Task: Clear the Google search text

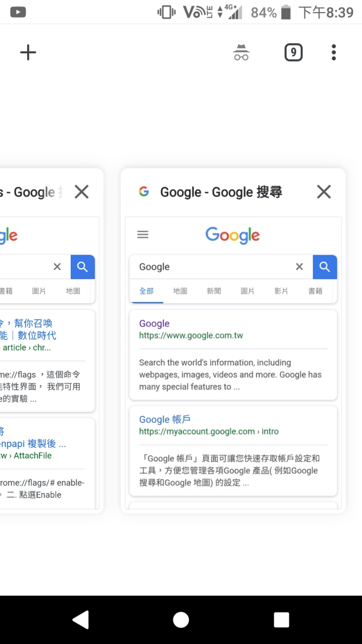Action: (x=299, y=267)
